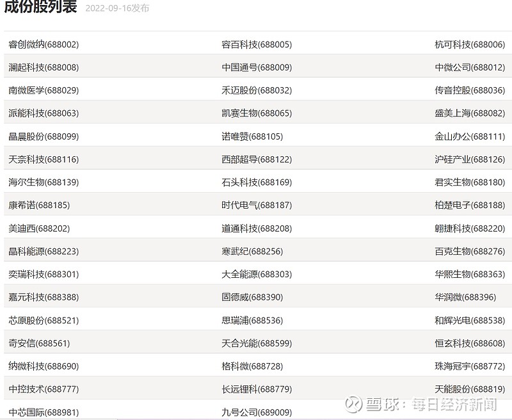512x420 pixels.
Task: Click 海尔生物(688139) cell
Action: (x=44, y=182)
